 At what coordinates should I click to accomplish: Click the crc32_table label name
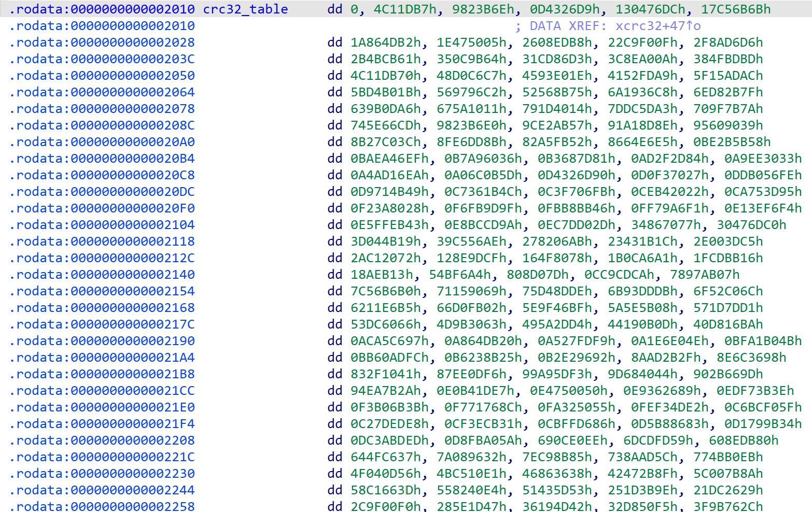coord(245,9)
